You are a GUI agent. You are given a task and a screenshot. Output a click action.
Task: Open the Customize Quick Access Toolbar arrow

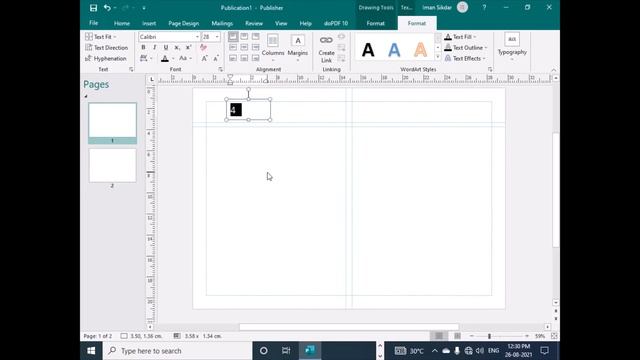pyautogui.click(x=144, y=8)
